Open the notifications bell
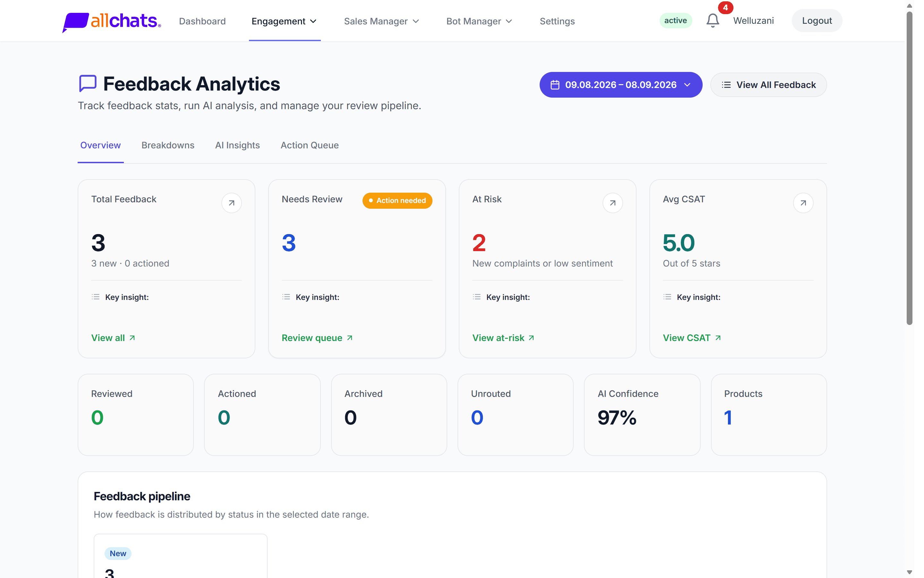 (713, 21)
